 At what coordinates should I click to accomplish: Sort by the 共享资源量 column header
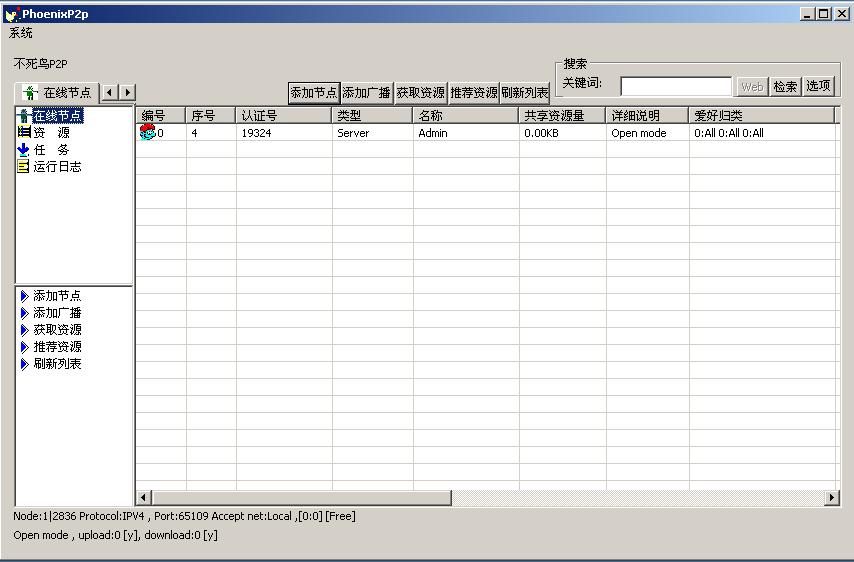[x=563, y=115]
